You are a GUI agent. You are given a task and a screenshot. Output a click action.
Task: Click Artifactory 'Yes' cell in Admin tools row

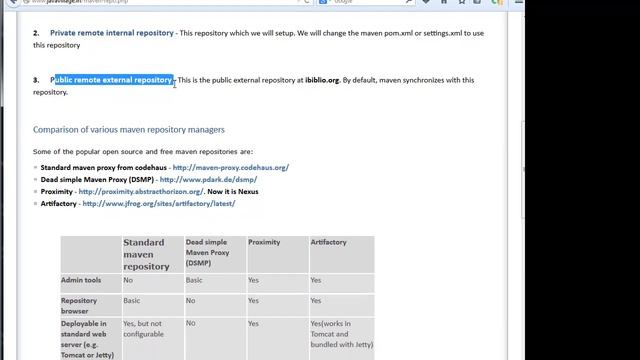[342, 283]
